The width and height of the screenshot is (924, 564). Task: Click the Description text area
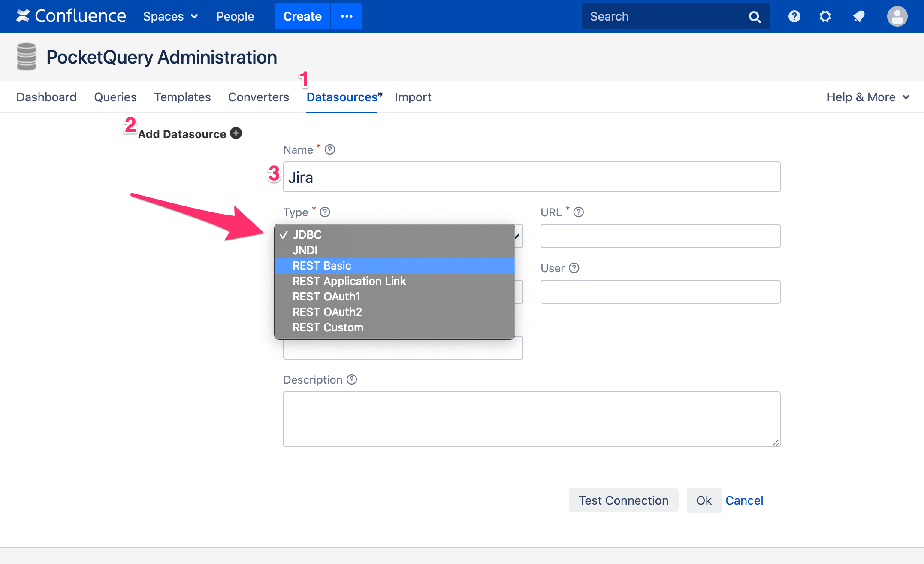click(x=531, y=419)
